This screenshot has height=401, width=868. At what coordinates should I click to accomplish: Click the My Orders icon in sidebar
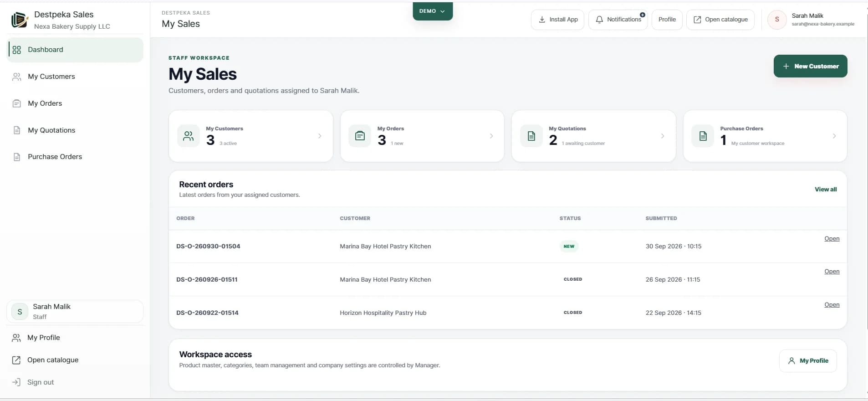[x=17, y=103]
